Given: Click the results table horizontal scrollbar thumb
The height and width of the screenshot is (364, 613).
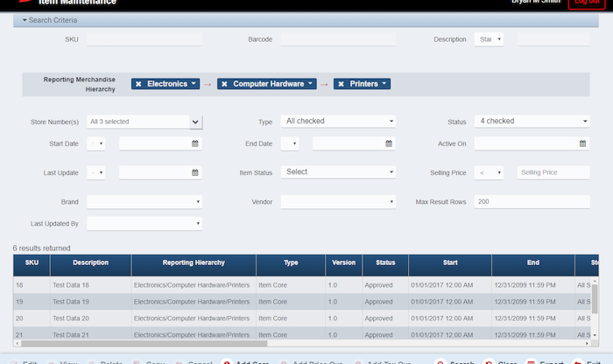Looking at the screenshot, I should pyautogui.click(x=144, y=343).
